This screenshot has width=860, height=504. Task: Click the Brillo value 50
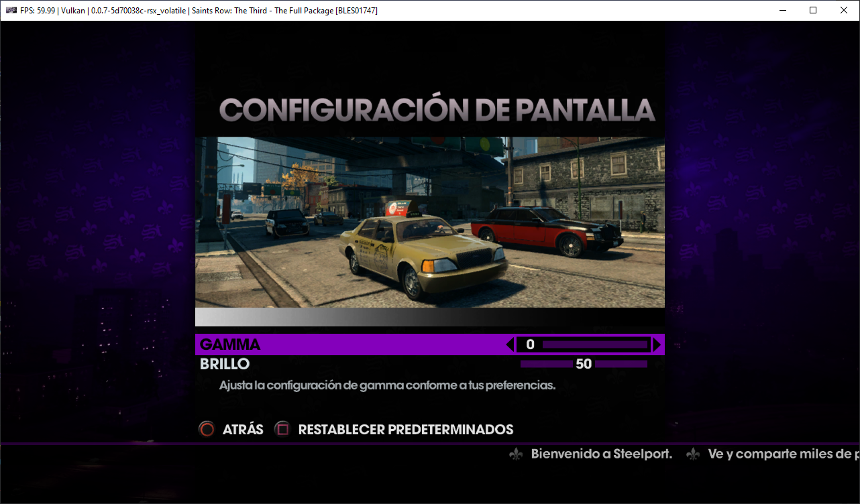(584, 364)
